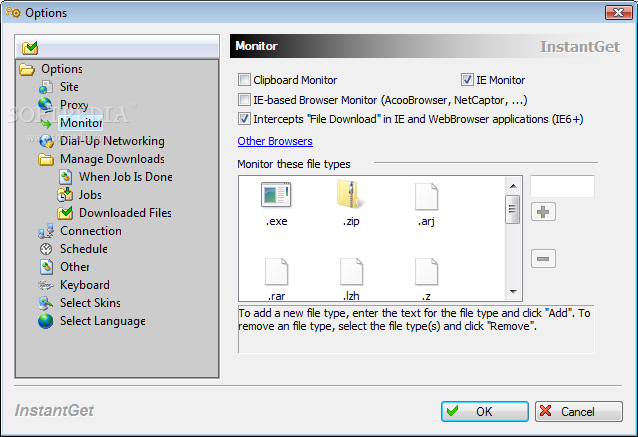Open the Jobs settings page
Image resolution: width=638 pixels, height=437 pixels.
point(90,195)
